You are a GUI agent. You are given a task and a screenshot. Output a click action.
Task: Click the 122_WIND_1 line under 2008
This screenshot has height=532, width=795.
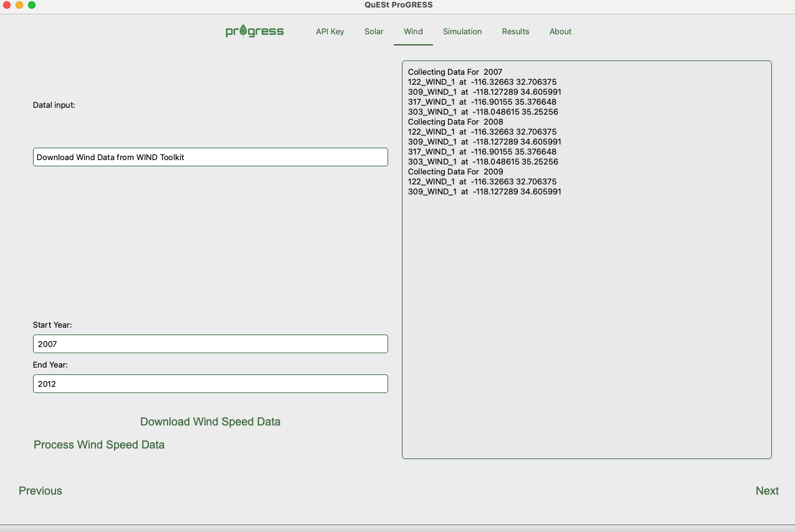(482, 132)
